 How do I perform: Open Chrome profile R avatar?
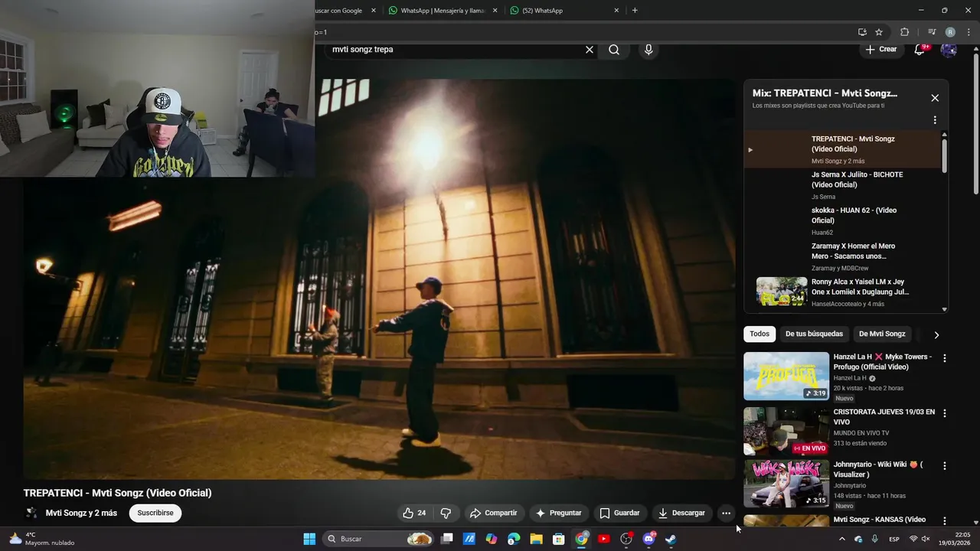click(x=950, y=32)
